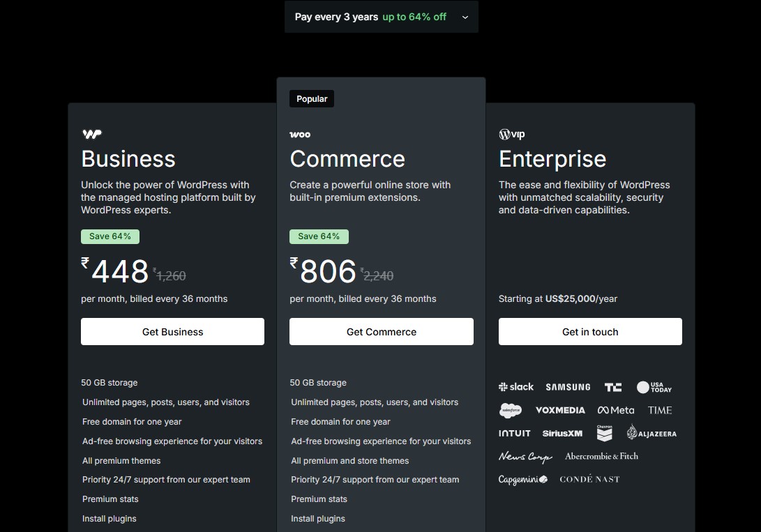Select the SiriusXM logo
The width and height of the screenshot is (761, 532).
click(562, 433)
